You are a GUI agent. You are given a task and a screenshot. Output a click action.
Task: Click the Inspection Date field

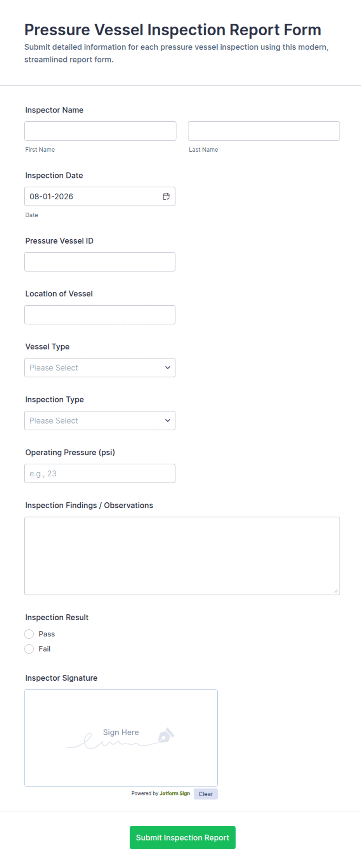tap(100, 197)
